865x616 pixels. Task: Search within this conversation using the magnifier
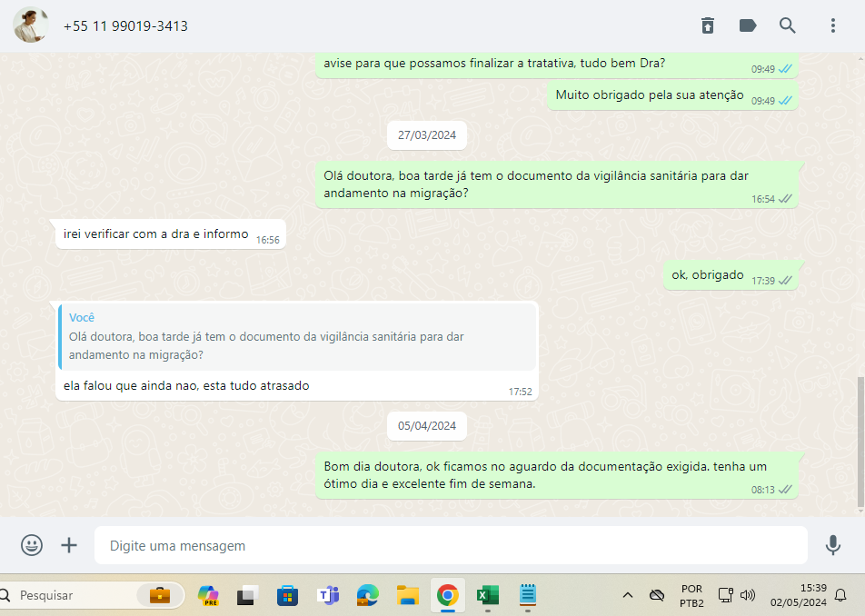pyautogui.click(x=788, y=25)
